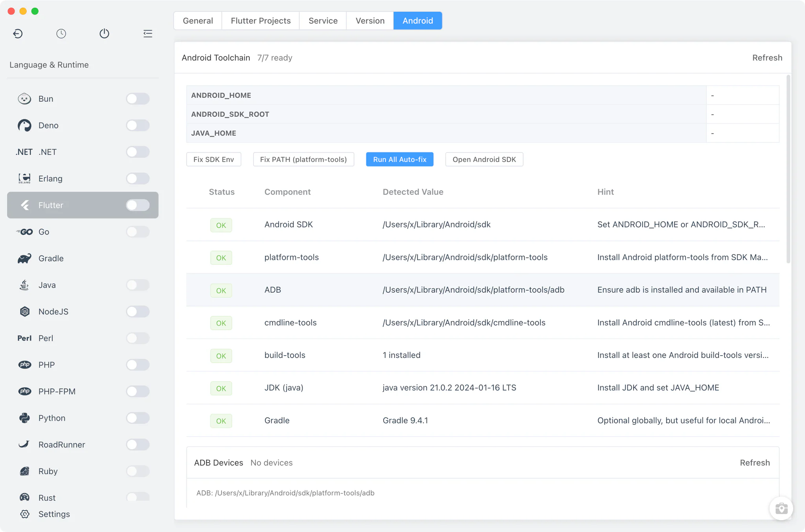Select the Android tab
805x532 pixels.
click(417, 21)
